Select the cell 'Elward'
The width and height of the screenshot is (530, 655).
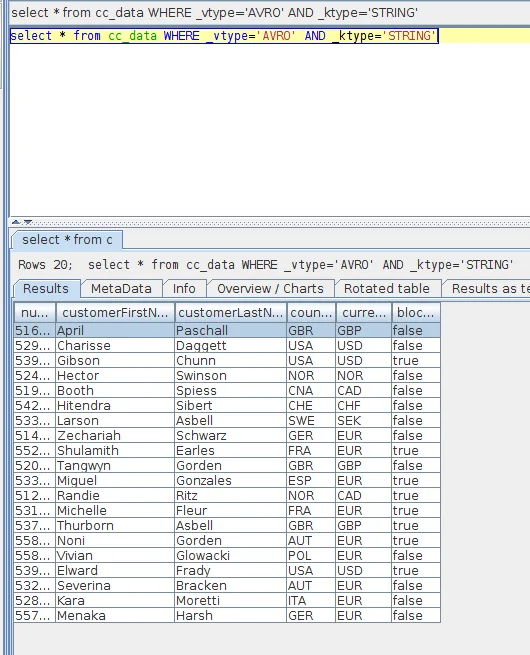[115, 571]
